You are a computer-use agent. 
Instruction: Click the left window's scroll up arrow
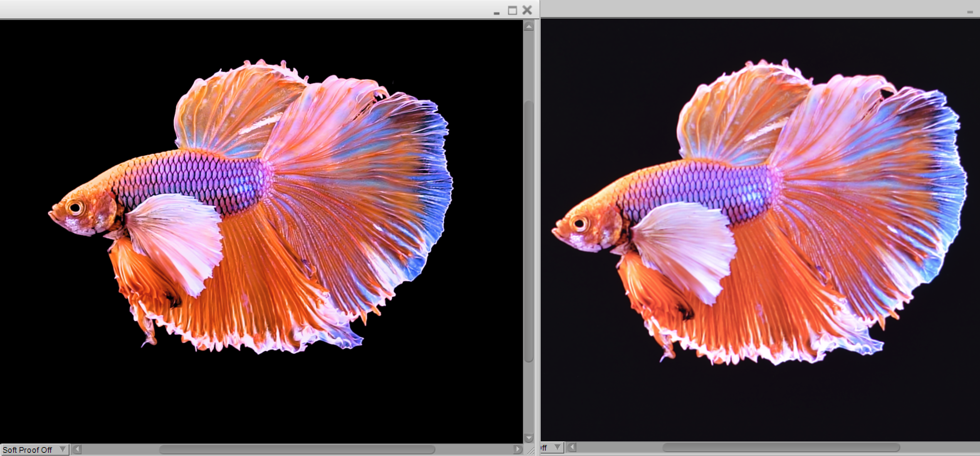pos(528,26)
